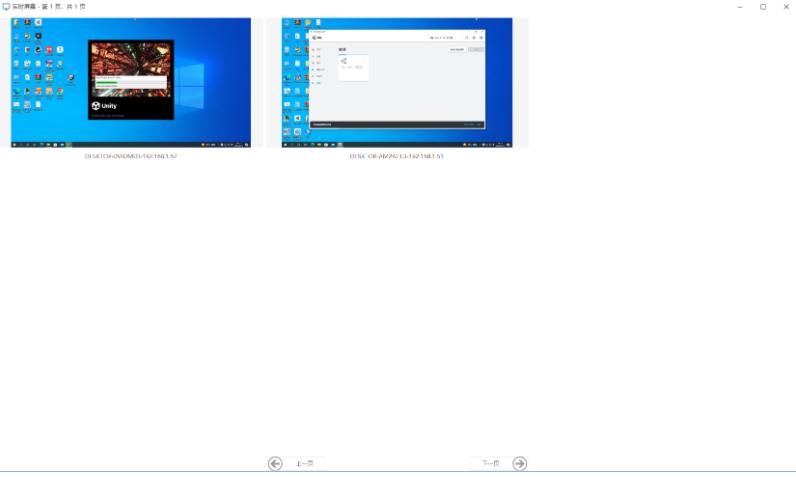Select the computer name label under the Unity screen

pos(131,156)
